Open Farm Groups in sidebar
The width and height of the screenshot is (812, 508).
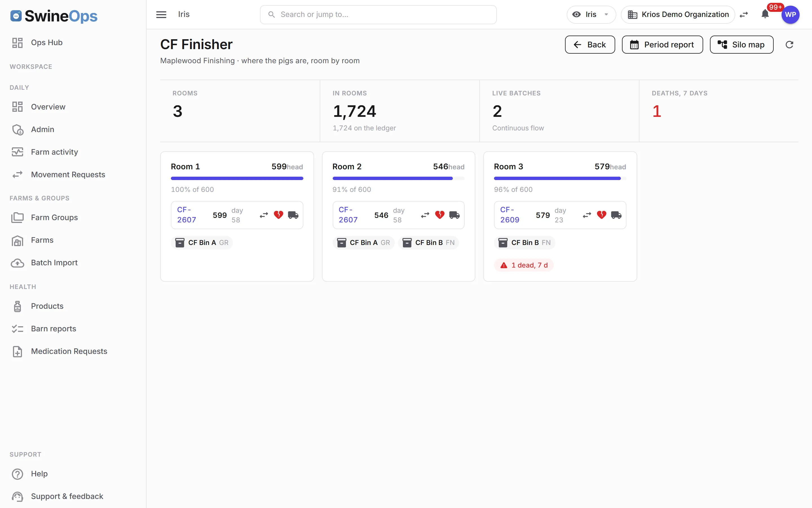point(73,217)
